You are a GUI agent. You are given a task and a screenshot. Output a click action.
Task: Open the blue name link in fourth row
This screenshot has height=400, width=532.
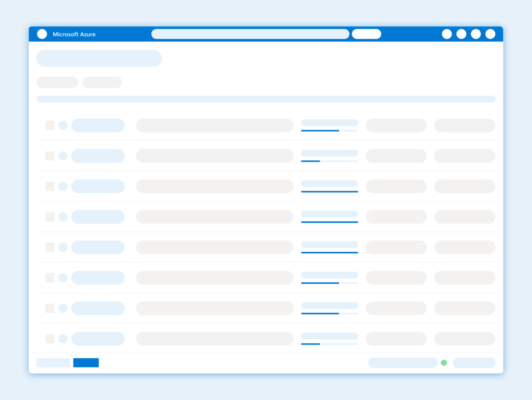point(98,217)
